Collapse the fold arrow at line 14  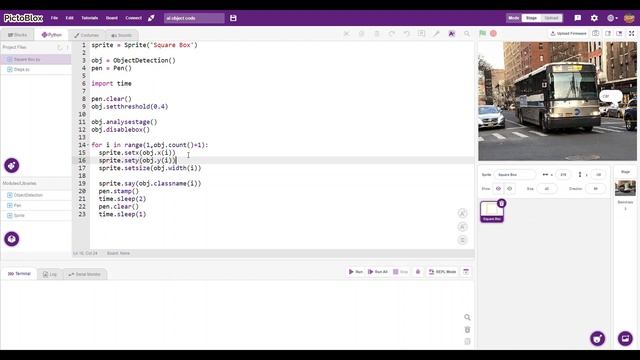[87, 145]
